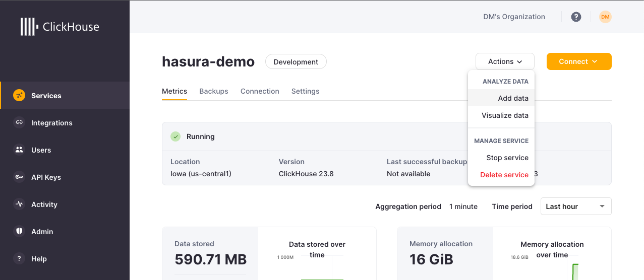This screenshot has height=280, width=644.
Task: Click the Memory allocation over time chart title
Action: coord(552,250)
